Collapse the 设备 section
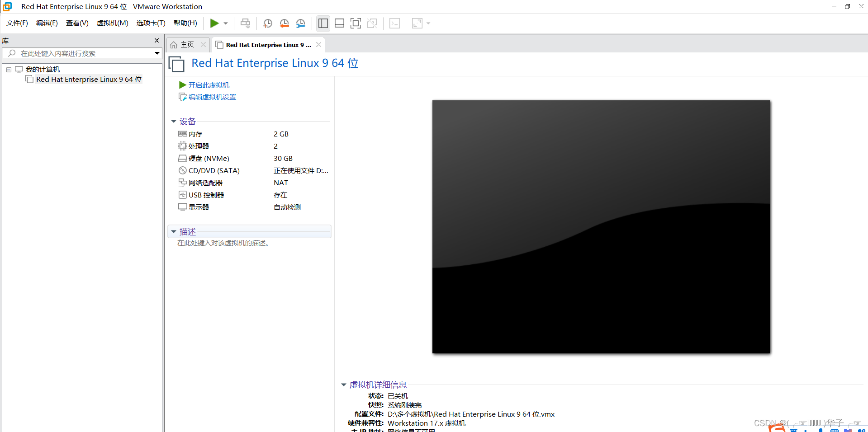This screenshot has width=868, height=432. pyautogui.click(x=174, y=121)
